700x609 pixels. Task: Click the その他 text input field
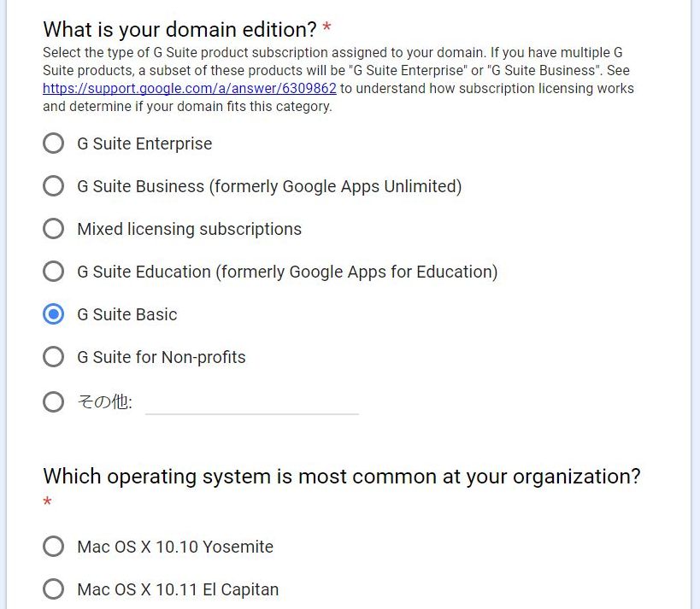click(x=252, y=404)
